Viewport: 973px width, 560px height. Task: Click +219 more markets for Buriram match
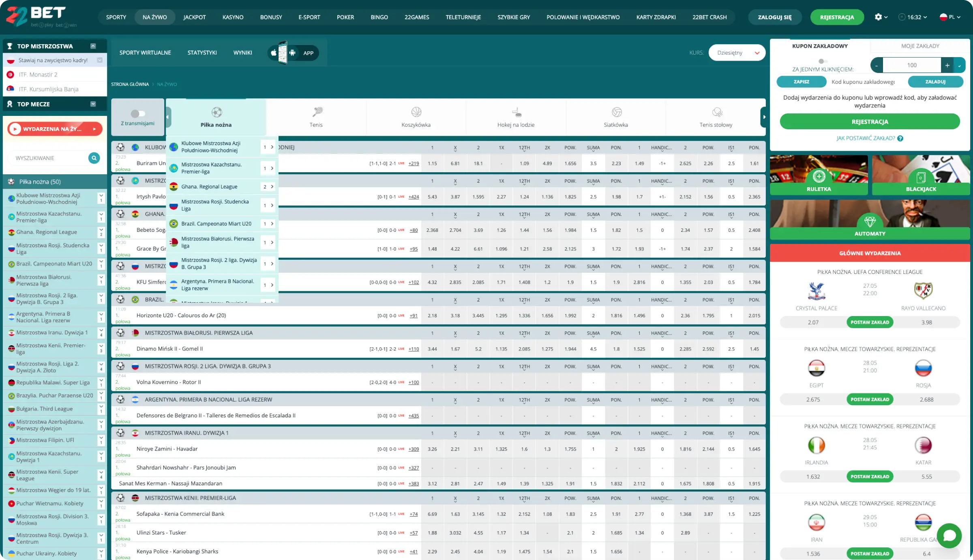pos(414,163)
